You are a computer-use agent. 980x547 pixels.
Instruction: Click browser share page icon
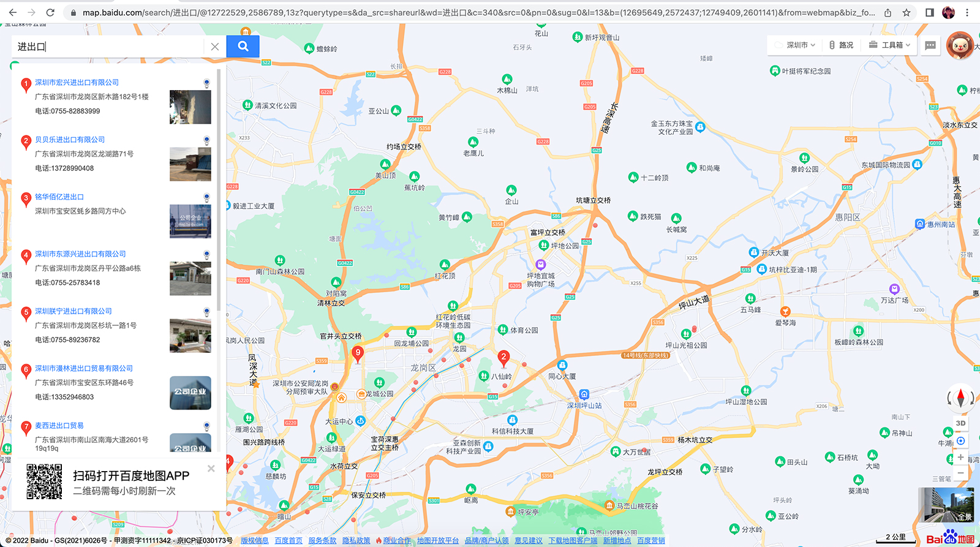888,12
